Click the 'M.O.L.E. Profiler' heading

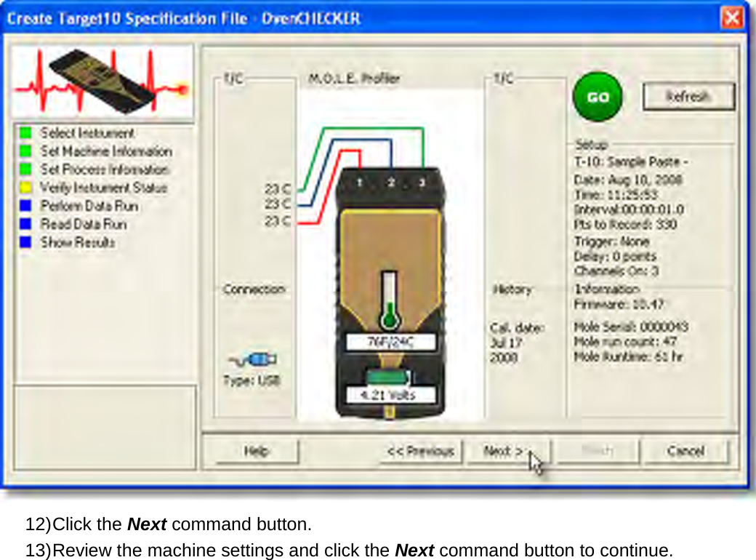[355, 78]
